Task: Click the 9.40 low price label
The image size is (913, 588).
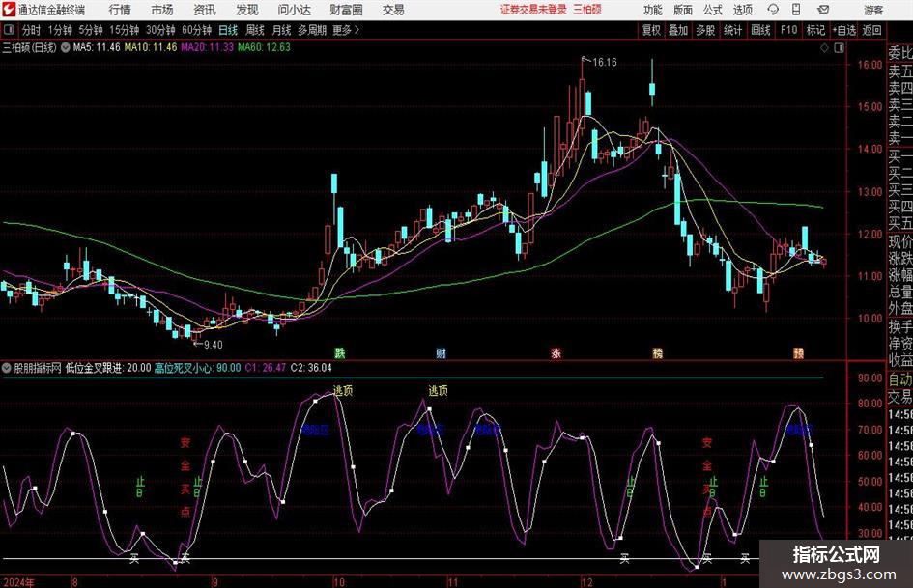Action: click(214, 345)
